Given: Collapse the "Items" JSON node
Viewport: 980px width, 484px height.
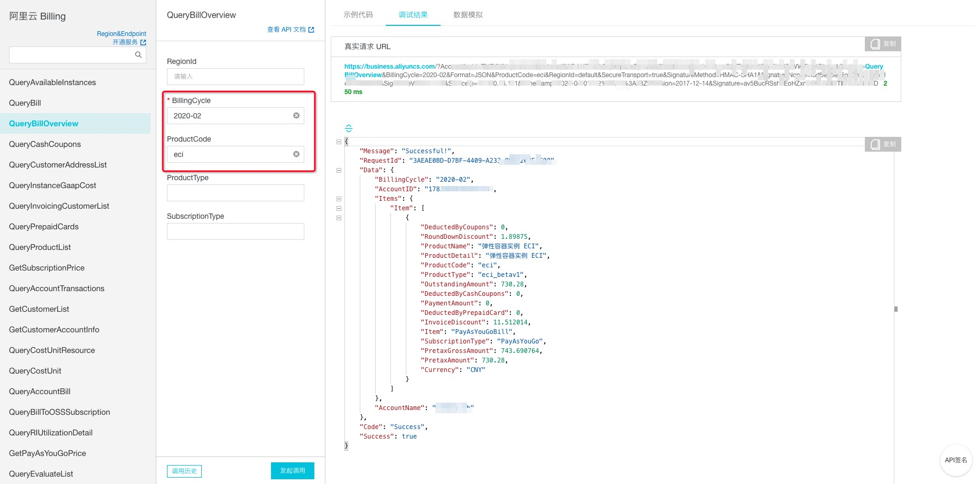Looking at the screenshot, I should click(x=339, y=199).
